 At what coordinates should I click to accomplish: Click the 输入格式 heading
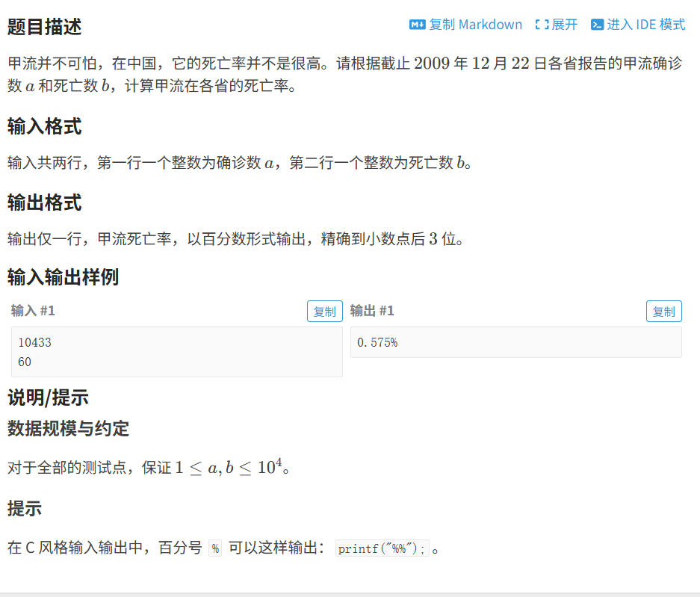[45, 126]
